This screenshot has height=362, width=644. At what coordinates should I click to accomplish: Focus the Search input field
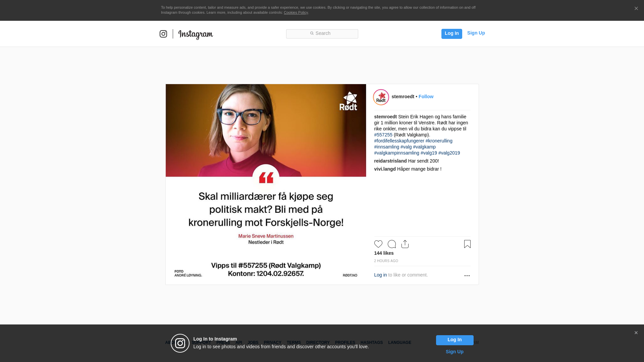[322, 34]
